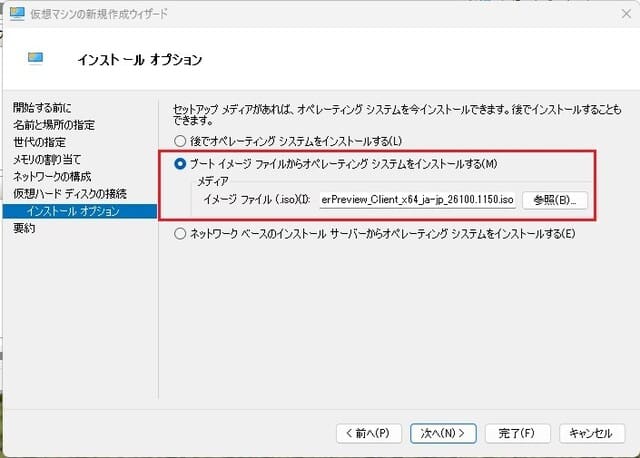Viewport: 640px width, 458px height.
Task: Switch to ネットワークの構成 step
Action: 52,176
